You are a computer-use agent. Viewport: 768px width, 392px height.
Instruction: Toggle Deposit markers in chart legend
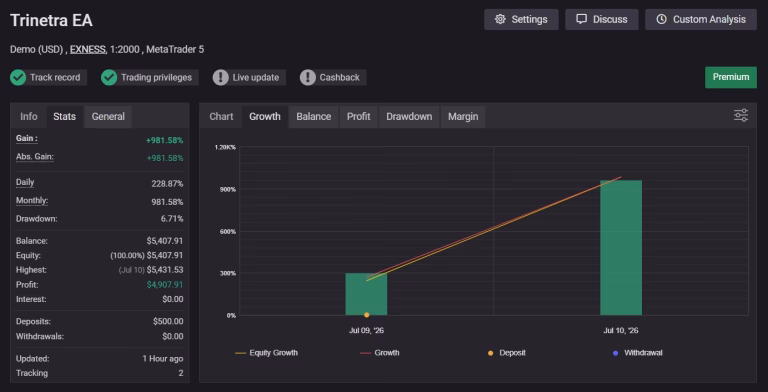[x=507, y=353]
